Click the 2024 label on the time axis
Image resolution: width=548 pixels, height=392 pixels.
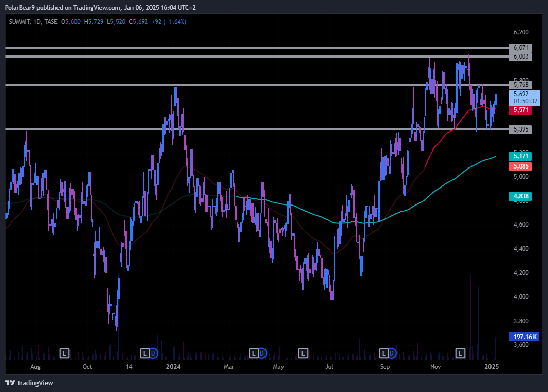(x=174, y=367)
